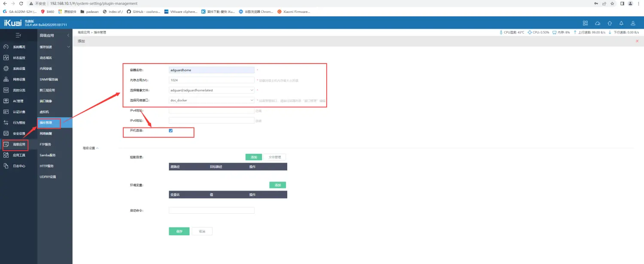Click 添加 button for 环境变量
The image size is (644, 264).
pos(277,185)
